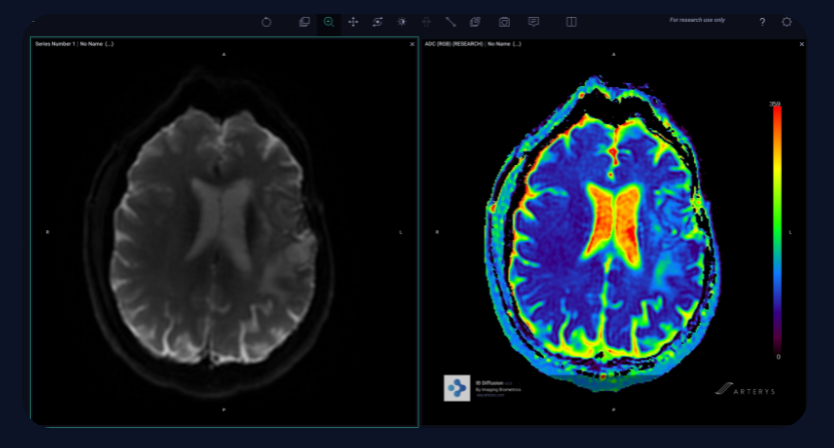Click the dimmed crosshair tool icon
The width and height of the screenshot is (834, 448).
pos(427,22)
